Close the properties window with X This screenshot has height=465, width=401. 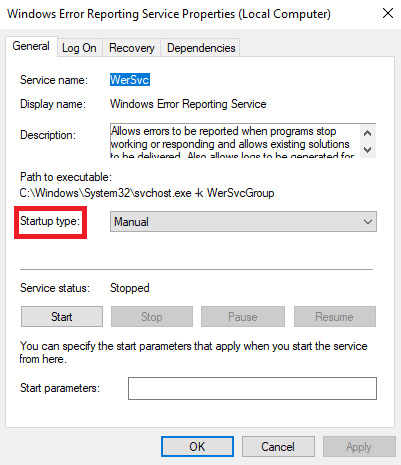388,14
